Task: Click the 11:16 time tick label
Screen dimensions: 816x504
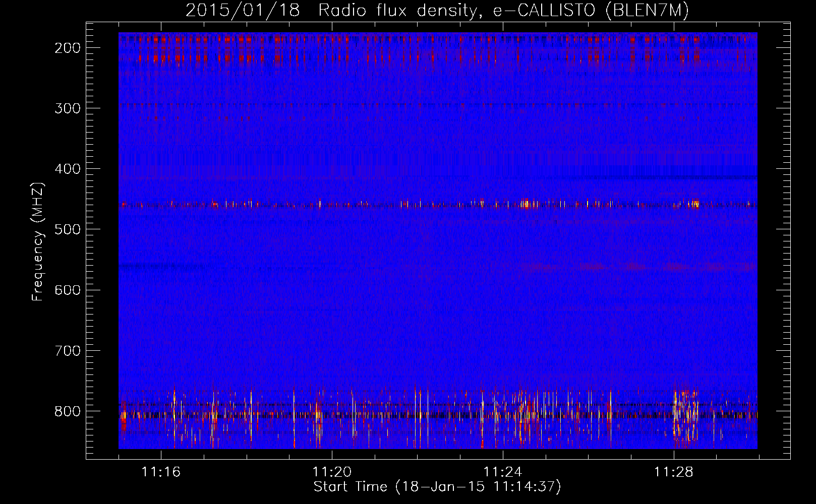Action: [161, 472]
